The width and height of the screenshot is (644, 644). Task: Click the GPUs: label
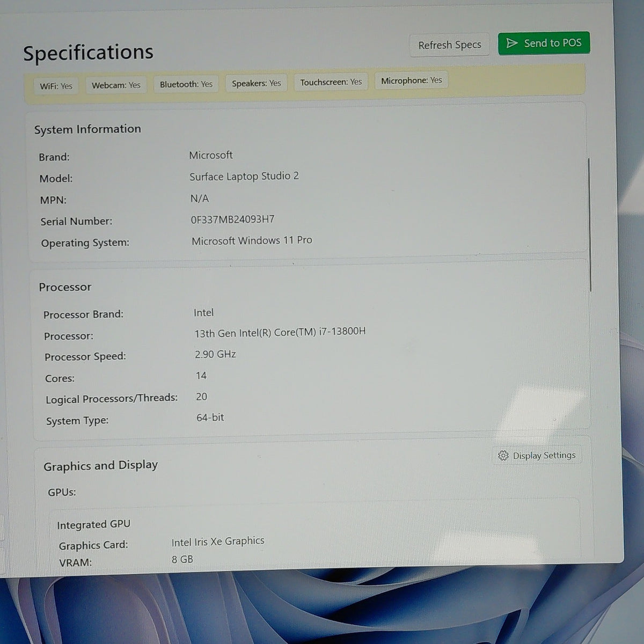[62, 492]
